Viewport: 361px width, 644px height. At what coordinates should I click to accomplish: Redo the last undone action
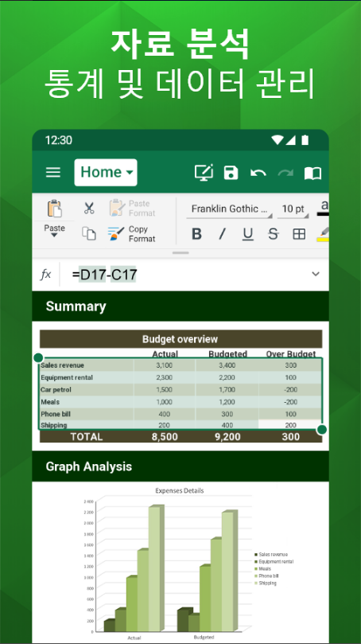tap(285, 173)
